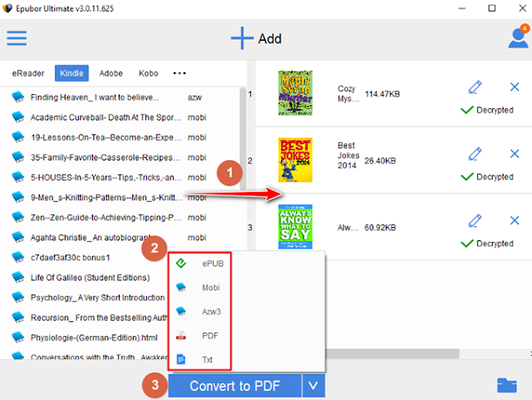Select Recursion_ From the Bestselling Auth
The width and height of the screenshot is (532, 400).
pyautogui.click(x=99, y=318)
